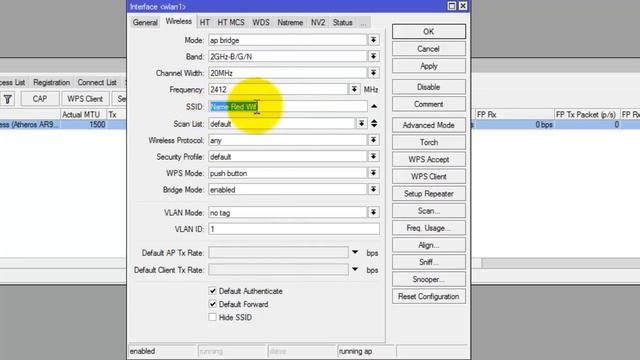Click the Apply button
Viewport: 640px width, 360px height.
coord(429,66)
